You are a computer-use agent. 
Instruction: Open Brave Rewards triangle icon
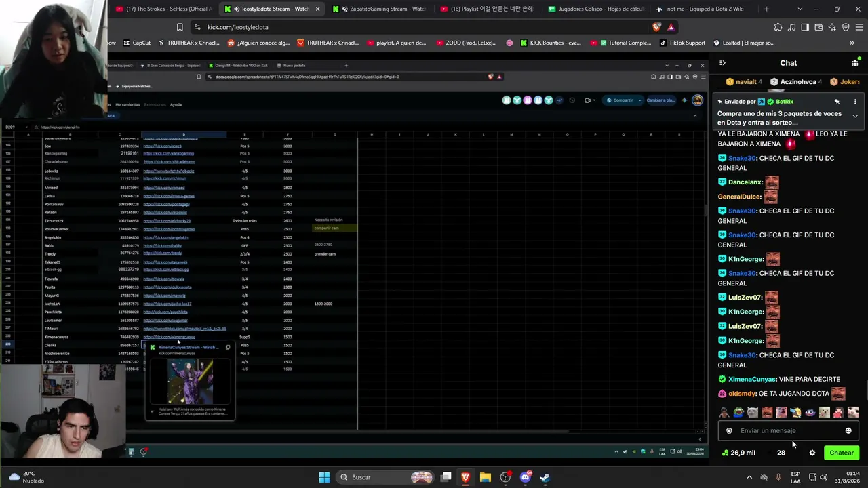671,27
